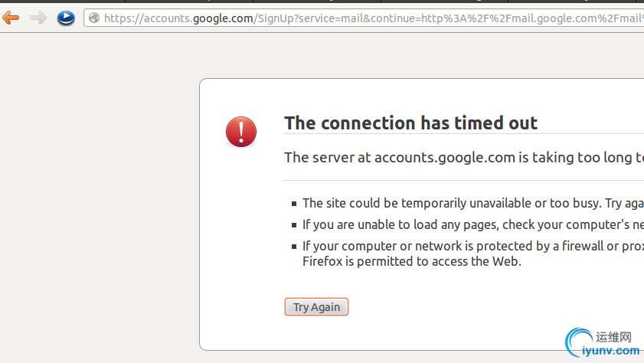Click bullet marker before 'If your computer or network'
The image size is (644, 363).
coord(294,247)
